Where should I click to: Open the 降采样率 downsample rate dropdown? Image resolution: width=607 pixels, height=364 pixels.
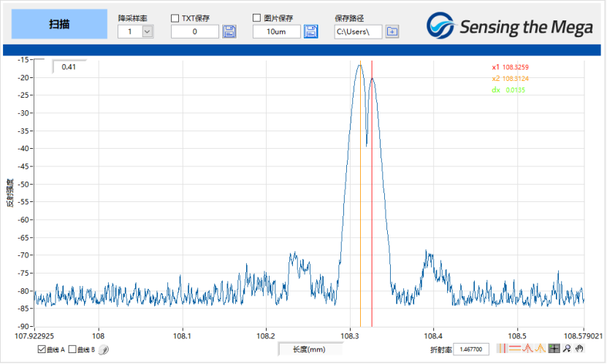point(147,31)
